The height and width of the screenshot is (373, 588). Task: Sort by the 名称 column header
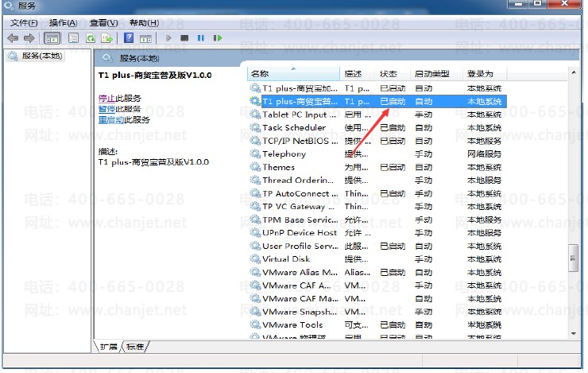pos(293,74)
